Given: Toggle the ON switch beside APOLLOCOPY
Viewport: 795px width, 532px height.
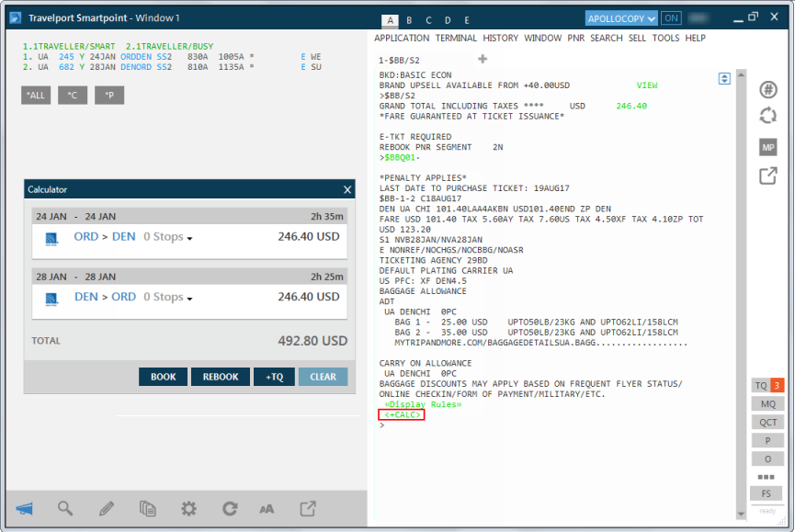Looking at the screenshot, I should (672, 18).
